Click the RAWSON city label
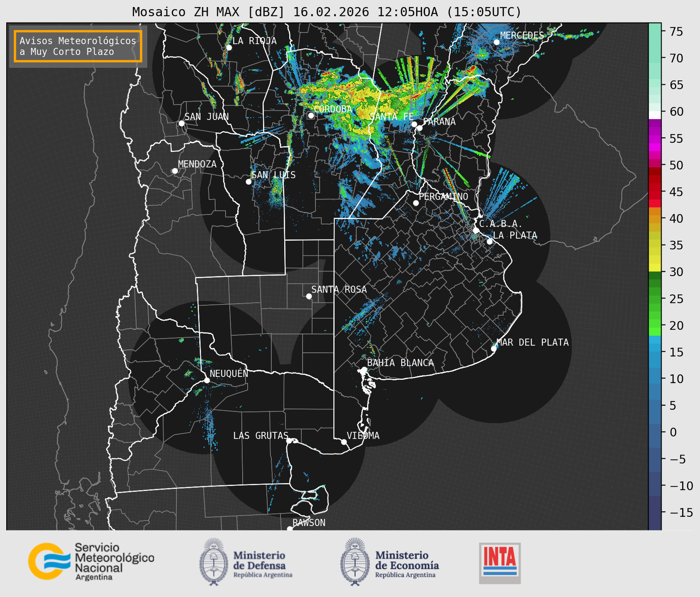 [309, 523]
